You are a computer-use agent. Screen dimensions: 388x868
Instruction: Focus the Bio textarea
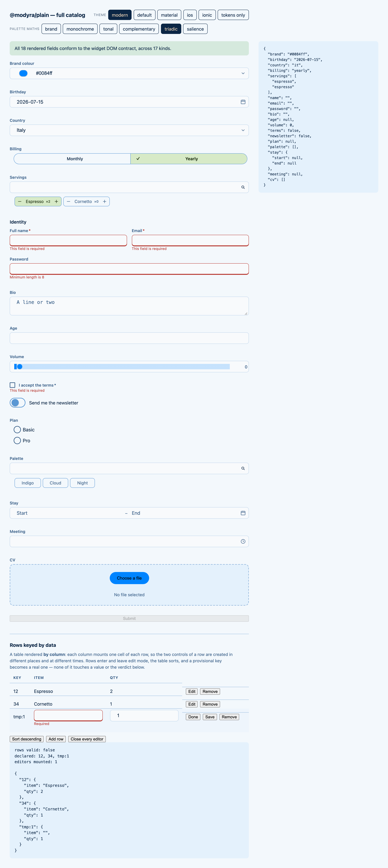(129, 306)
